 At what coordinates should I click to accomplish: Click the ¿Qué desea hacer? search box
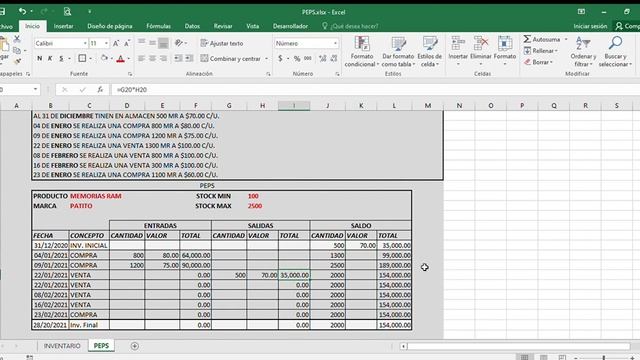(351, 26)
